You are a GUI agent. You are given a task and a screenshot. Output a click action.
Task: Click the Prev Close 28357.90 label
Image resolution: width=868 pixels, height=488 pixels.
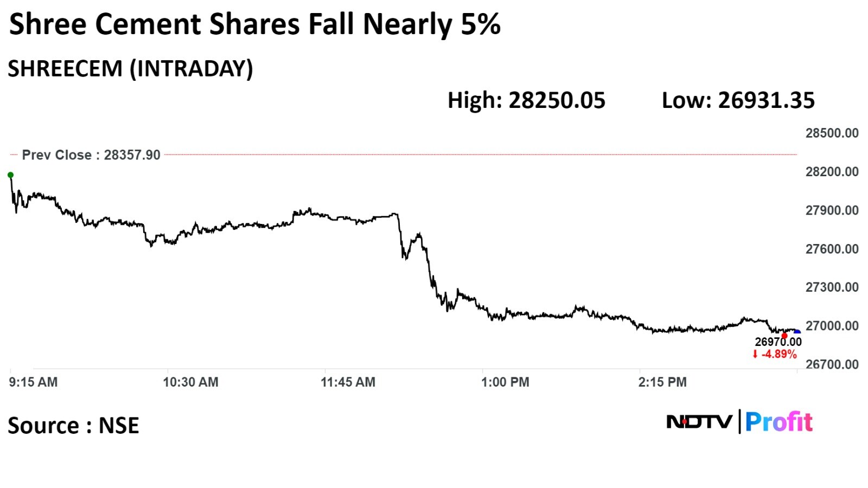point(91,155)
